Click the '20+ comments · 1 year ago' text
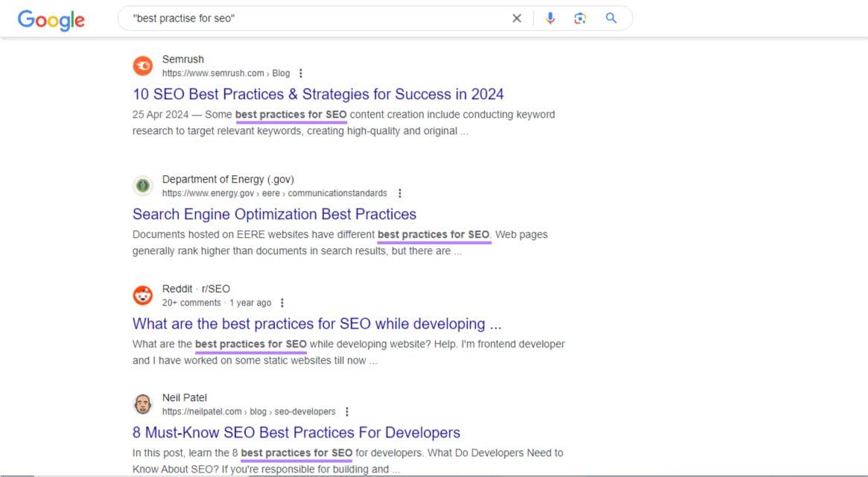This screenshot has height=477, width=868. click(217, 303)
